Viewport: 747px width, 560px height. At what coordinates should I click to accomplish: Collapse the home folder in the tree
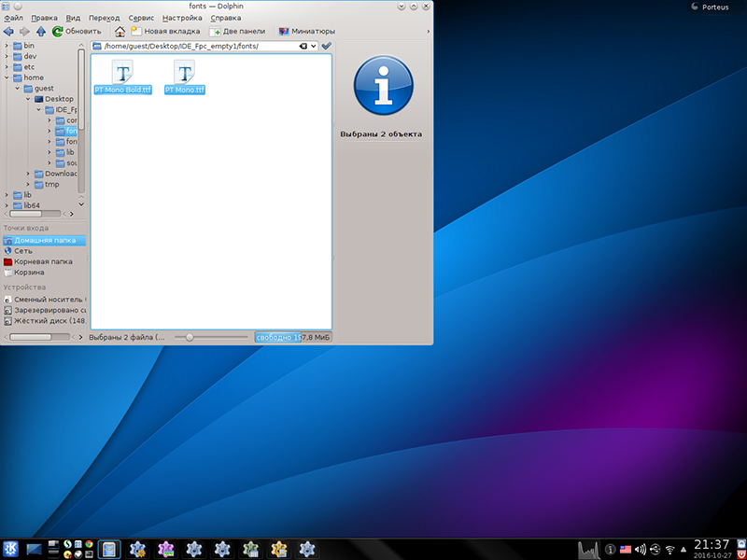point(7,77)
